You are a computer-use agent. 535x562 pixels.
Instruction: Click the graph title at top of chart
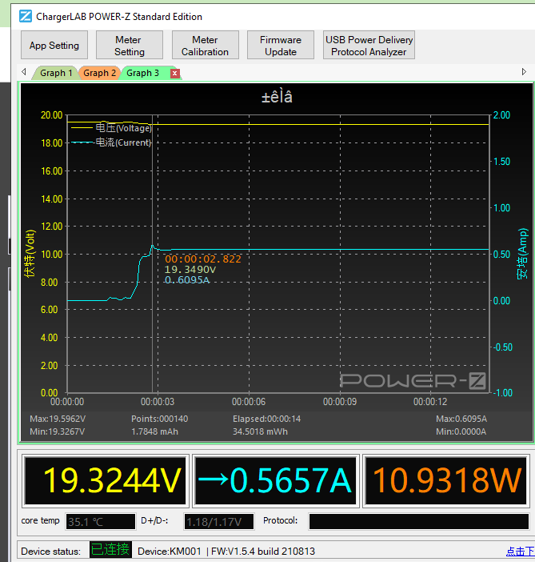click(x=277, y=97)
